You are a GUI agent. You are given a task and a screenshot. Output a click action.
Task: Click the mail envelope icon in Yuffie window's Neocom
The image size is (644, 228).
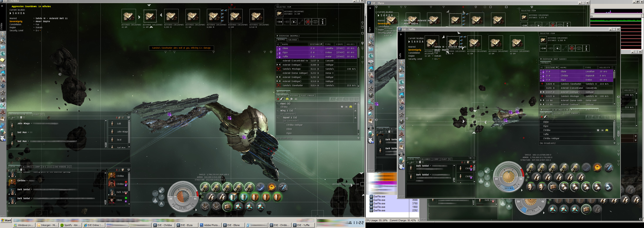tap(401, 75)
